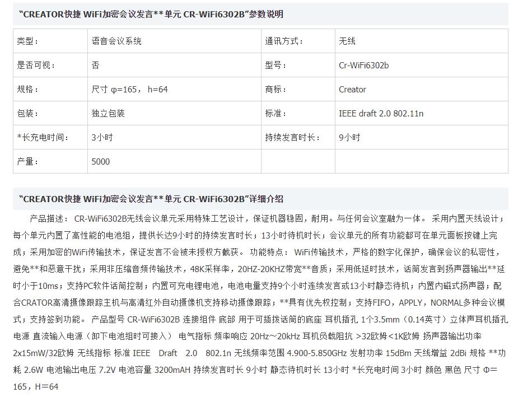
Task: Click the IEEE draft 2.0 802.11n value
Action: pyautogui.click(x=381, y=114)
